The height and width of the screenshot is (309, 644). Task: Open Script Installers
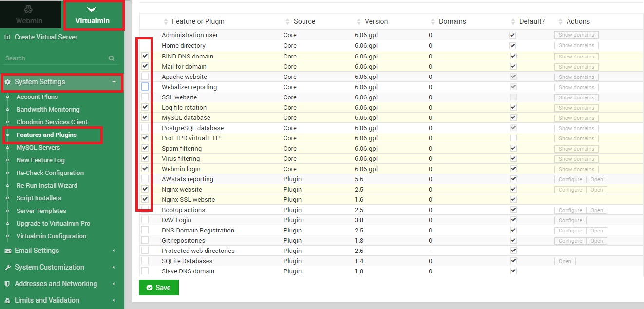[38, 198]
